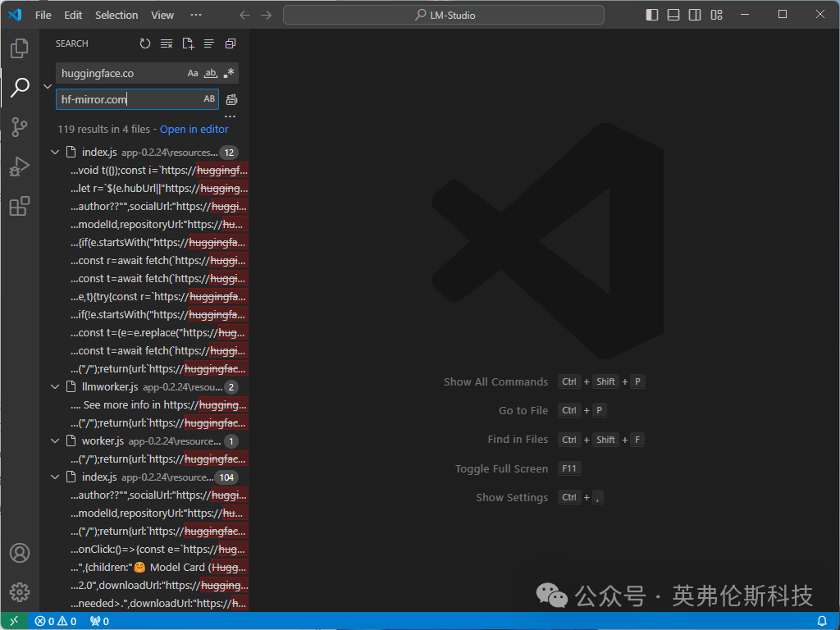
Task: Click the Open in editor link
Action: (x=194, y=129)
